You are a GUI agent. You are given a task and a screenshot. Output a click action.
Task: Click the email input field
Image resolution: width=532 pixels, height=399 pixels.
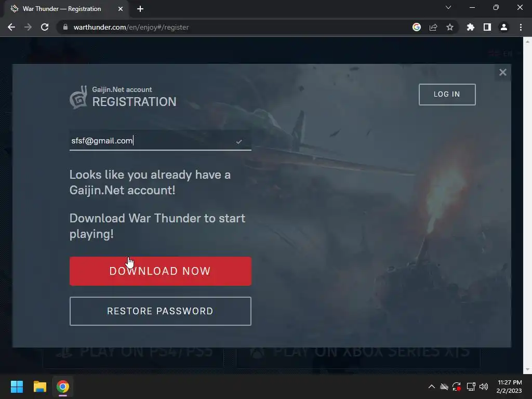pos(160,140)
